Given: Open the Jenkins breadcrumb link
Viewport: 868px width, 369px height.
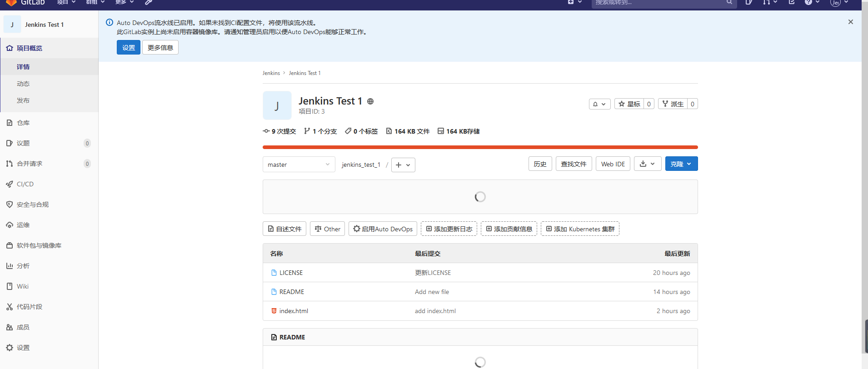Looking at the screenshot, I should [x=271, y=73].
